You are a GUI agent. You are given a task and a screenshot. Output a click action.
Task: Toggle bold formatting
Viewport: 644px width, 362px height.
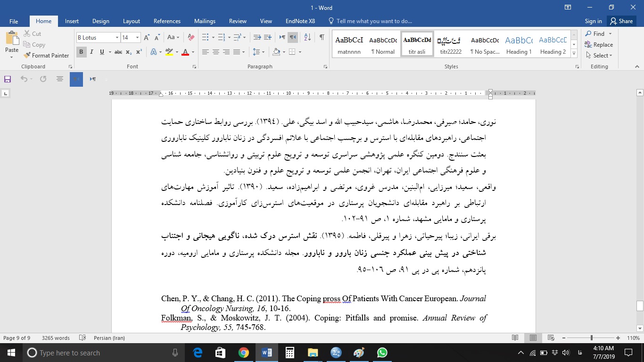(81, 52)
